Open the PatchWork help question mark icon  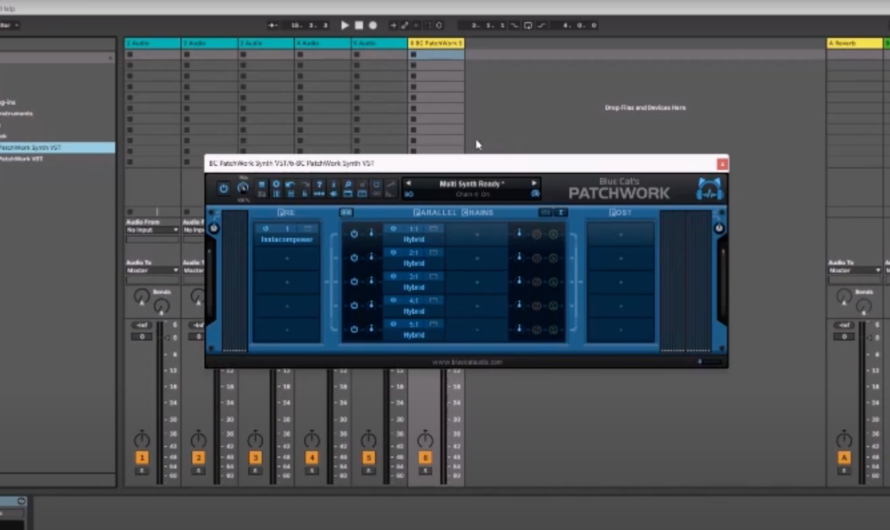[x=319, y=184]
